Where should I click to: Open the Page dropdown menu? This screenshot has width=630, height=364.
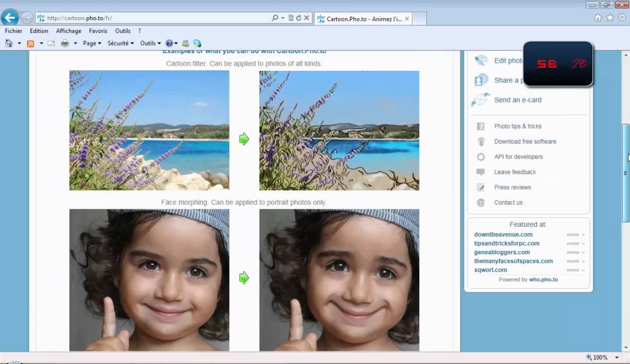(92, 43)
